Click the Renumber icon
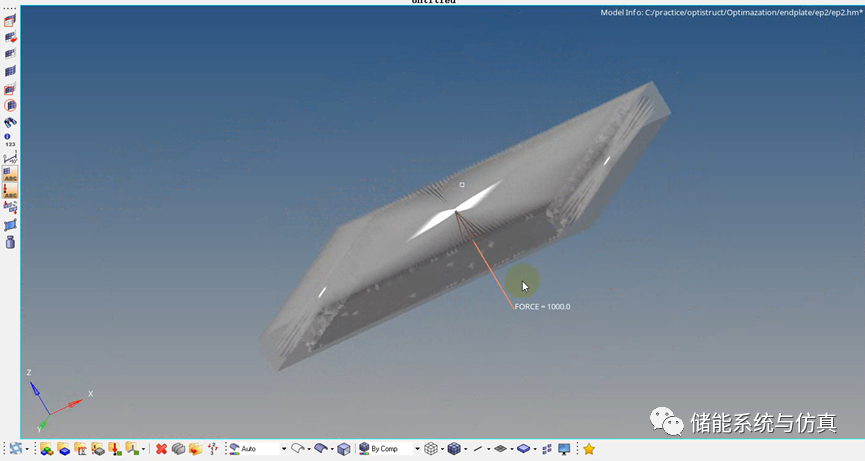The image size is (865, 461). click(212, 449)
